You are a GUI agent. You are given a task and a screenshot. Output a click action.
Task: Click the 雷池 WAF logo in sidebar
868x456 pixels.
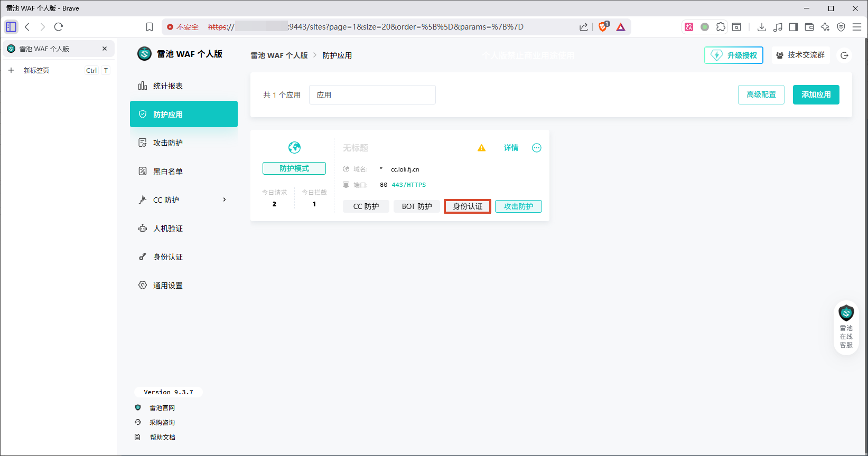point(144,54)
